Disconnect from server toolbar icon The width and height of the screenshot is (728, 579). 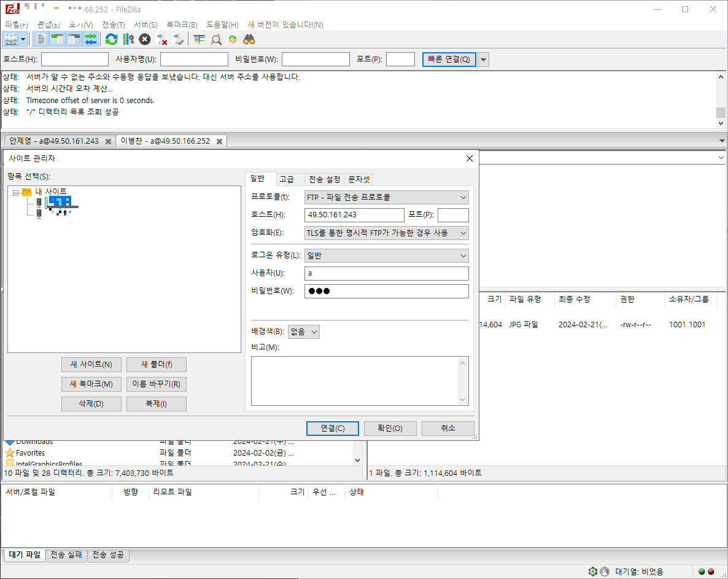tap(161, 39)
